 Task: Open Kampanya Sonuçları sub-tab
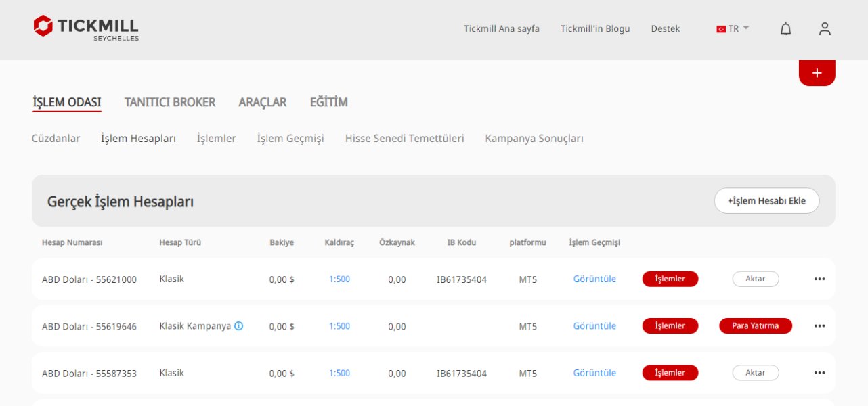click(534, 138)
